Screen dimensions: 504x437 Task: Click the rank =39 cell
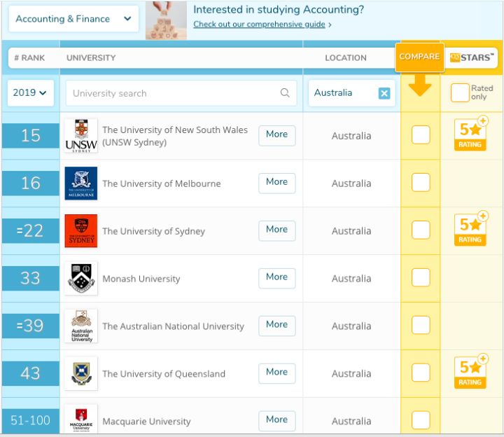coord(31,326)
